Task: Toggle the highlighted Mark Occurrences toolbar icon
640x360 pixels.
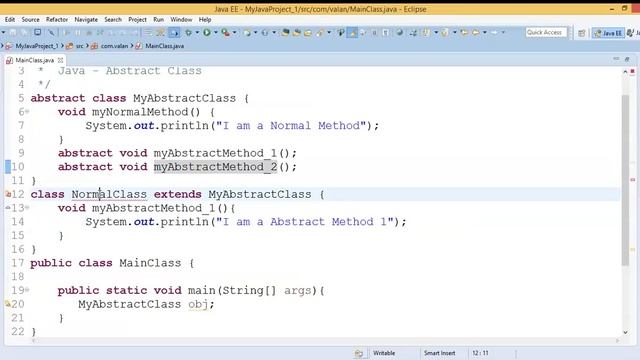Action: [352, 32]
